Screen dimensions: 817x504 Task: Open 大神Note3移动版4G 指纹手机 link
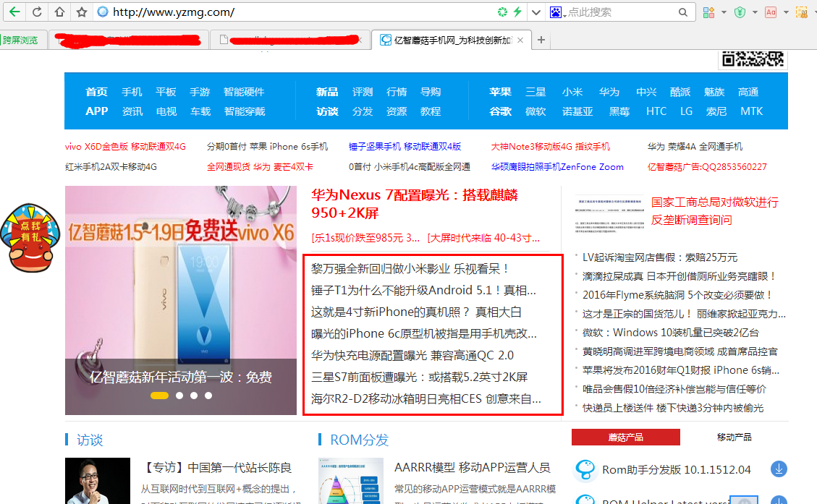[550, 146]
